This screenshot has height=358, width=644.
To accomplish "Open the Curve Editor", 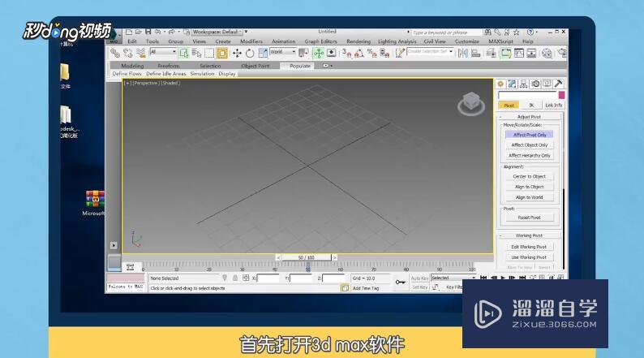I will click(x=519, y=53).
